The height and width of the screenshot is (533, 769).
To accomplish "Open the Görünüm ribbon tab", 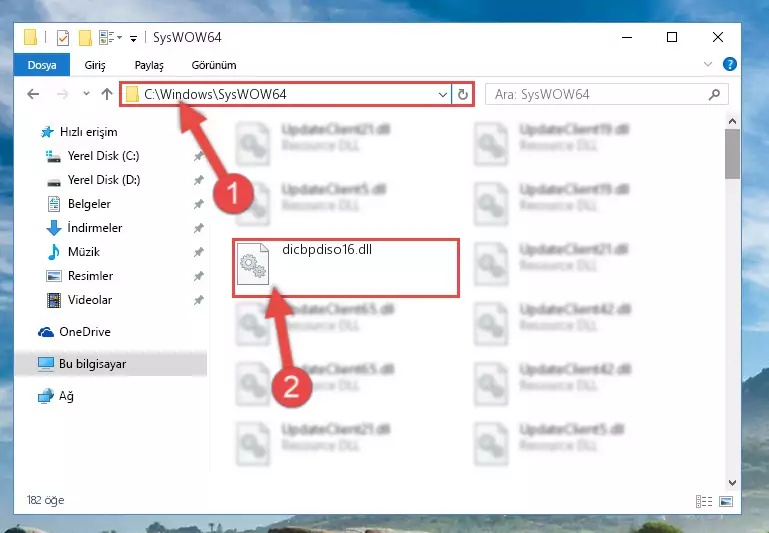I will (x=214, y=65).
